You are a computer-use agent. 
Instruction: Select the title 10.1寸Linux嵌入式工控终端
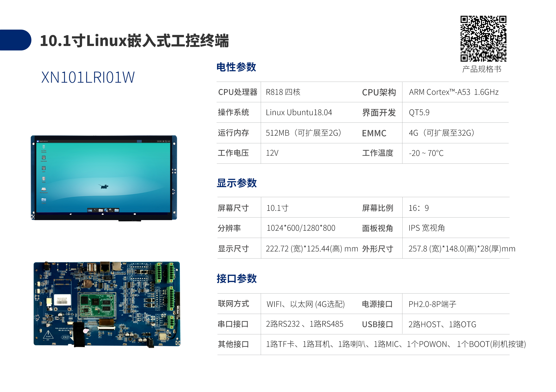pyautogui.click(x=134, y=41)
